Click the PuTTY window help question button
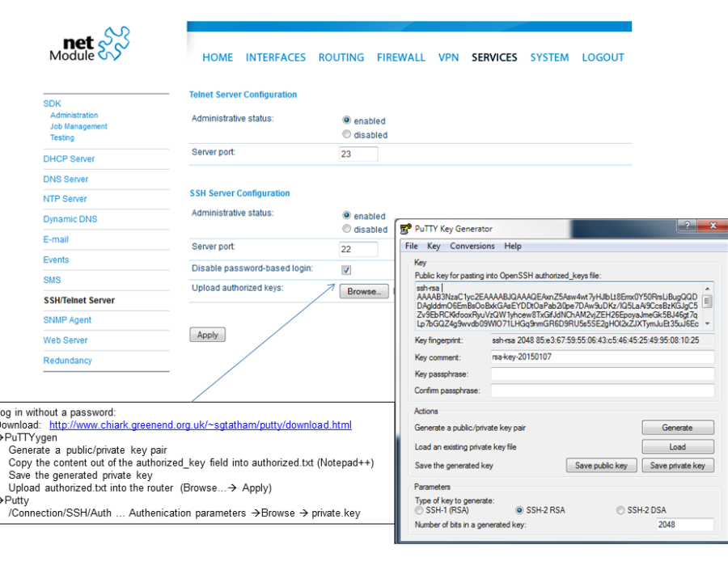Viewport: 728px width, 566px height. click(x=687, y=226)
